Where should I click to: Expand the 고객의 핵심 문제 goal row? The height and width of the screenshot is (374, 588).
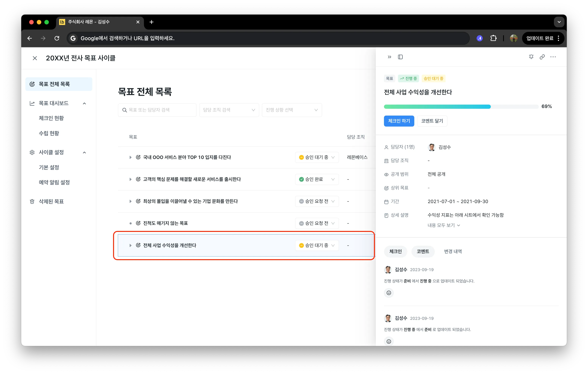[x=130, y=179]
